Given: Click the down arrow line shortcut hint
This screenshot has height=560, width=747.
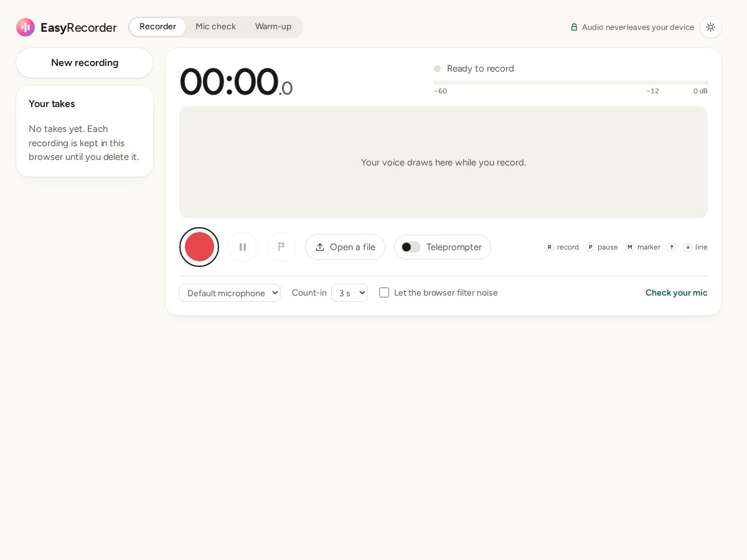Looking at the screenshot, I should 687,247.
